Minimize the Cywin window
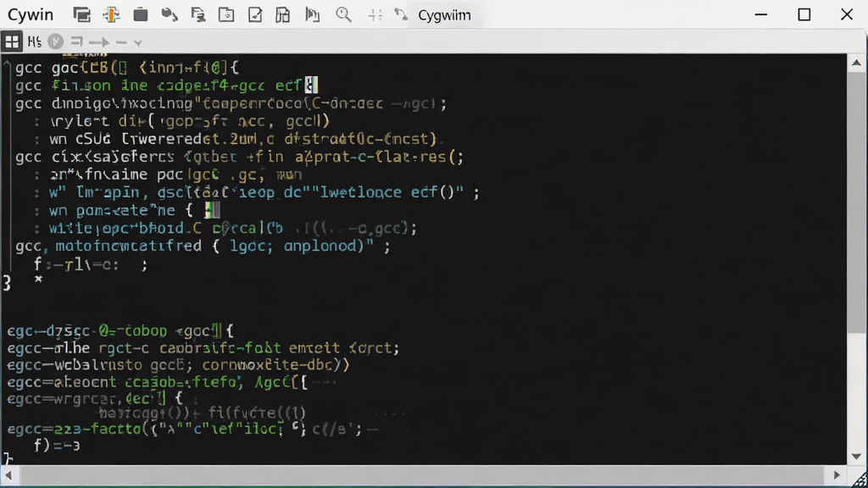868x488 pixels. tap(761, 15)
